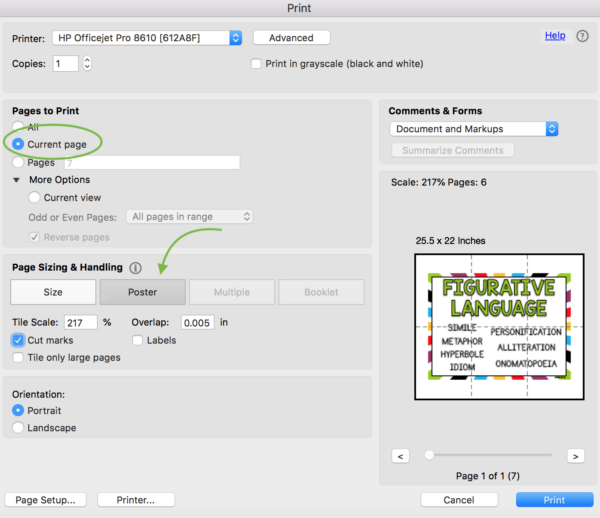Click the Page Sizing info icon
This screenshot has width=600, height=518.
pyautogui.click(x=136, y=268)
